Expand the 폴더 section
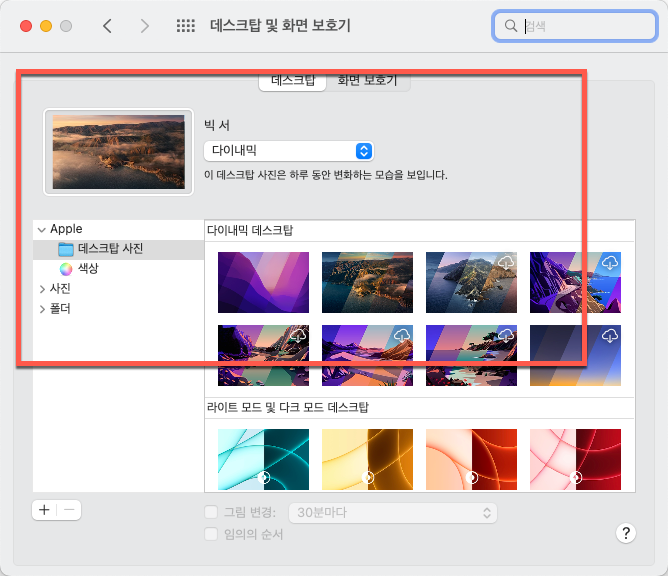The image size is (668, 576). (x=42, y=309)
